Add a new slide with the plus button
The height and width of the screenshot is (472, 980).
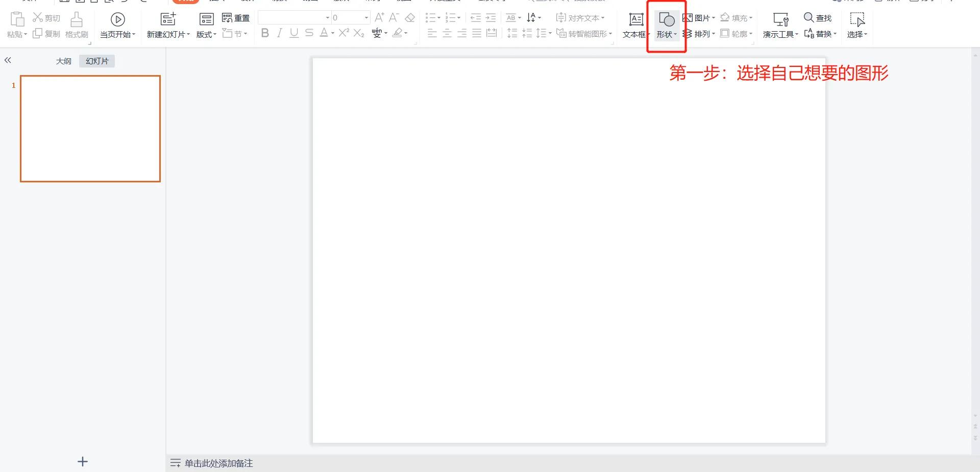point(82,461)
